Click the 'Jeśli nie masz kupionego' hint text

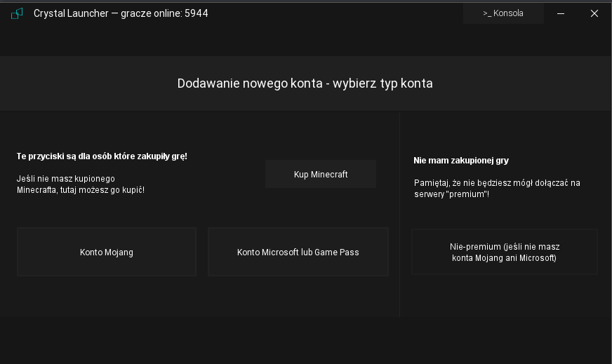coord(65,179)
